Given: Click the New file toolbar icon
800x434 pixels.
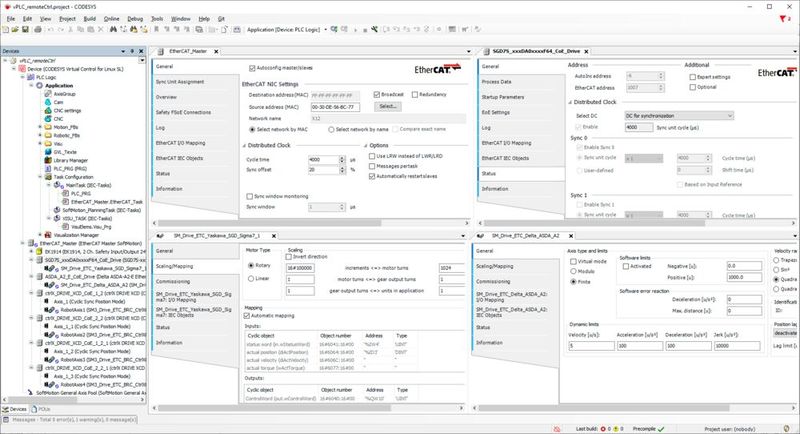Looking at the screenshot, I should (6, 30).
